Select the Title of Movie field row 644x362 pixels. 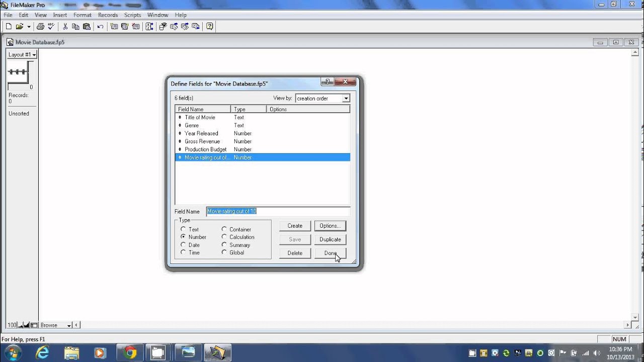click(262, 117)
